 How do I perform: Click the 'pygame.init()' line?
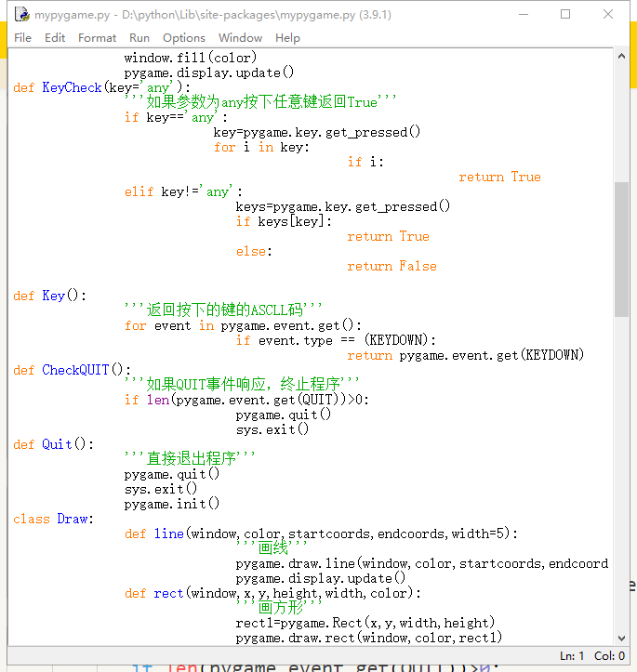point(171,504)
